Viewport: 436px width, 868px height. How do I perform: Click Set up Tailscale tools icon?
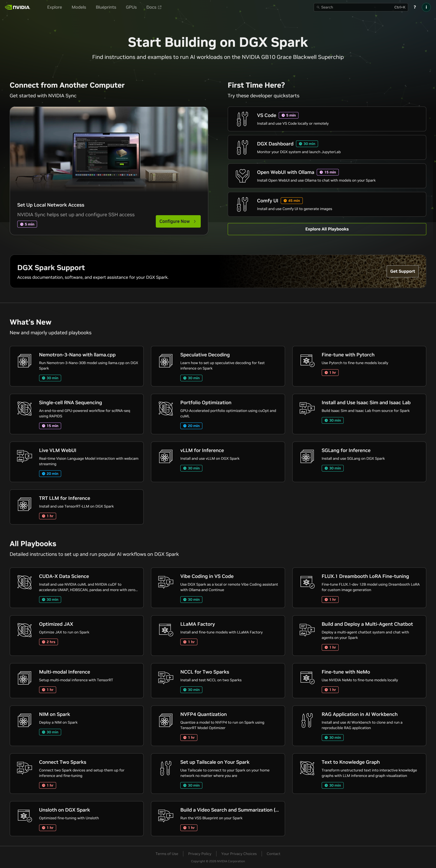166,768
